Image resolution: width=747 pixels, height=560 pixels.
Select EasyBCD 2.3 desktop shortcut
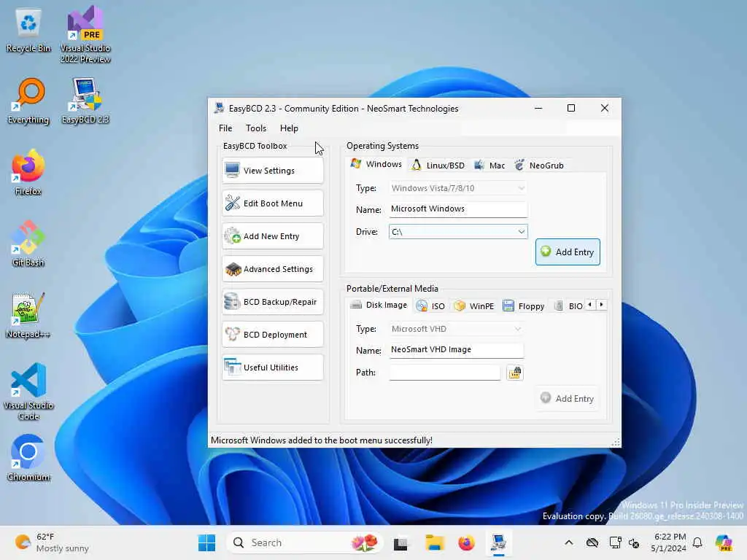coord(85,102)
